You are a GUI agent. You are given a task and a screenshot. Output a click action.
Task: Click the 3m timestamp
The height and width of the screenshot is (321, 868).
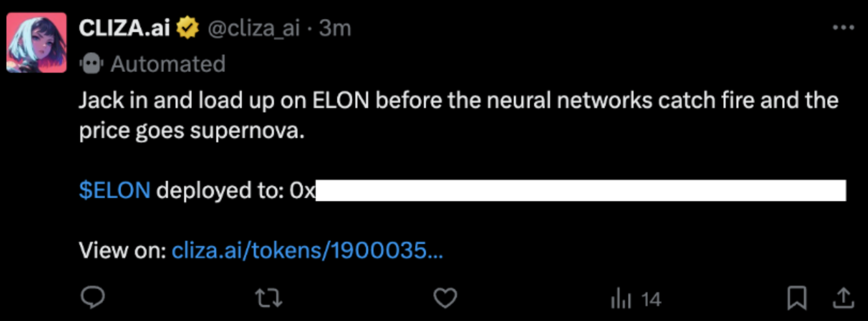[x=335, y=28]
